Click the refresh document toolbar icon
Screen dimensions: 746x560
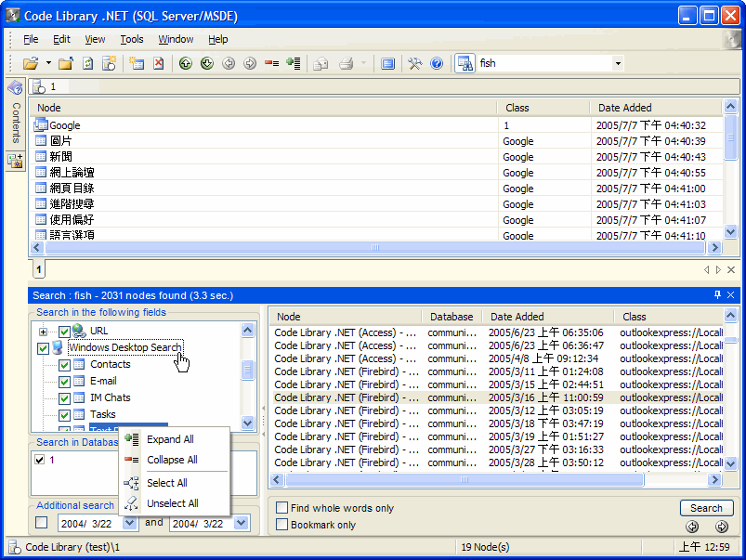coord(87,63)
